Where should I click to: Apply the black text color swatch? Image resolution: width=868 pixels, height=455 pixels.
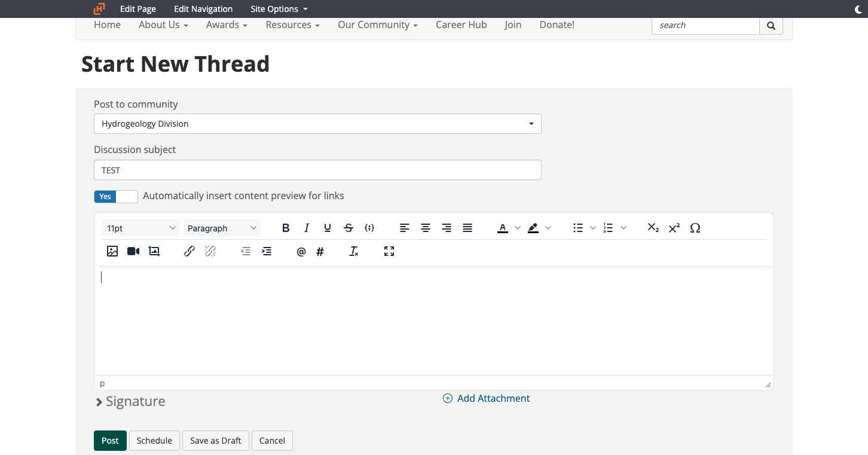pyautogui.click(x=503, y=228)
